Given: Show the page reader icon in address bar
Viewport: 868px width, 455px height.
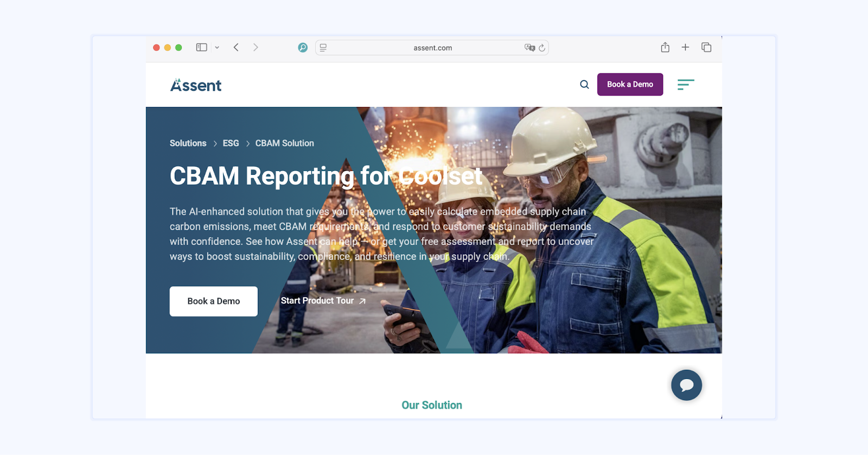Looking at the screenshot, I should coord(323,48).
